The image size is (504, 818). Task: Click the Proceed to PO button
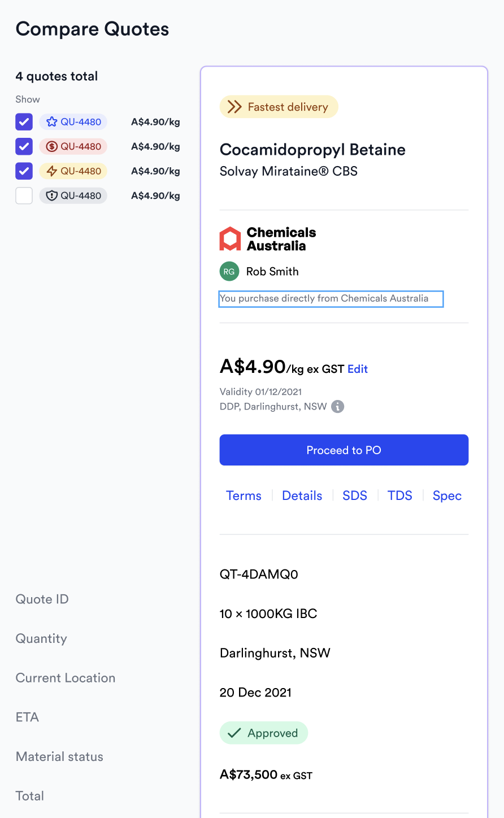click(344, 450)
